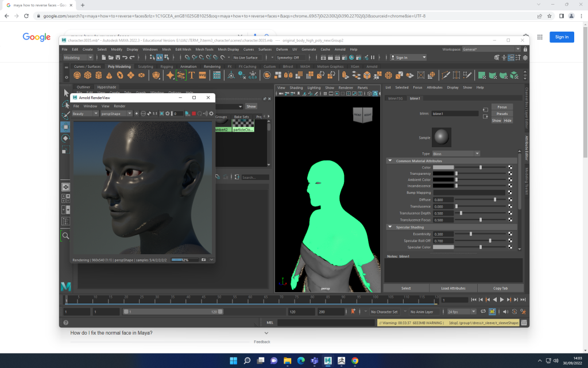Toggle the timeline audio speaker button

[505, 312]
